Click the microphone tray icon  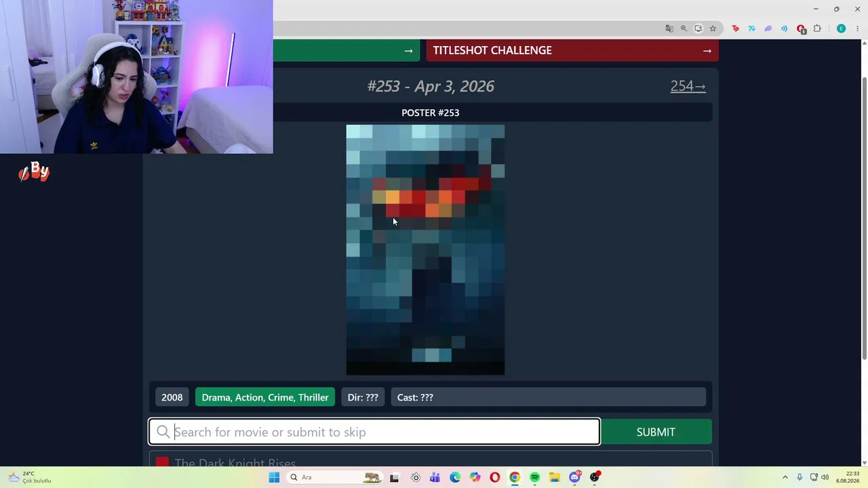pyautogui.click(x=800, y=477)
